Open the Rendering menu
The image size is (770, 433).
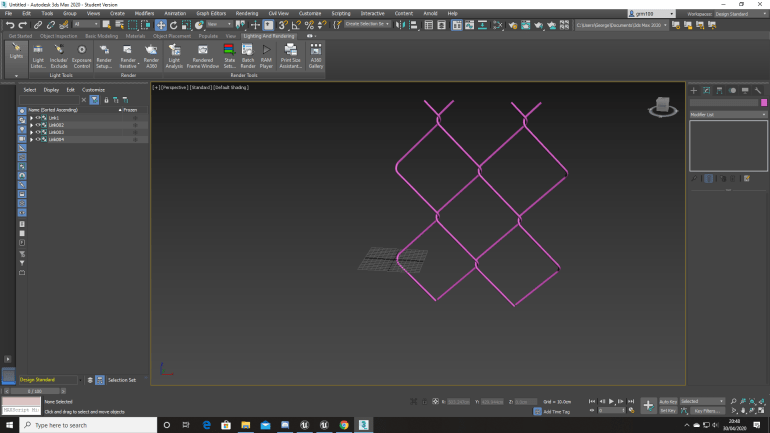click(x=246, y=13)
